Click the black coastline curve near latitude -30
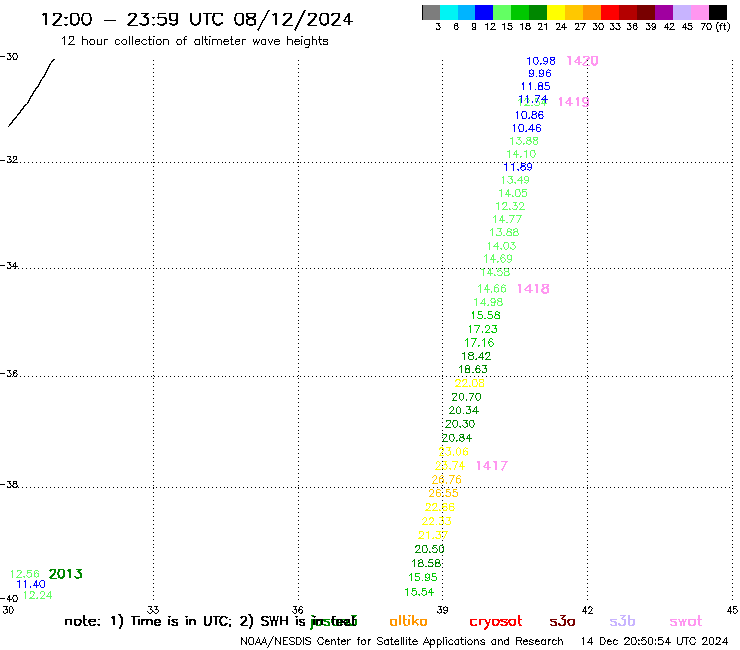The height and width of the screenshot is (650, 740). [31, 93]
